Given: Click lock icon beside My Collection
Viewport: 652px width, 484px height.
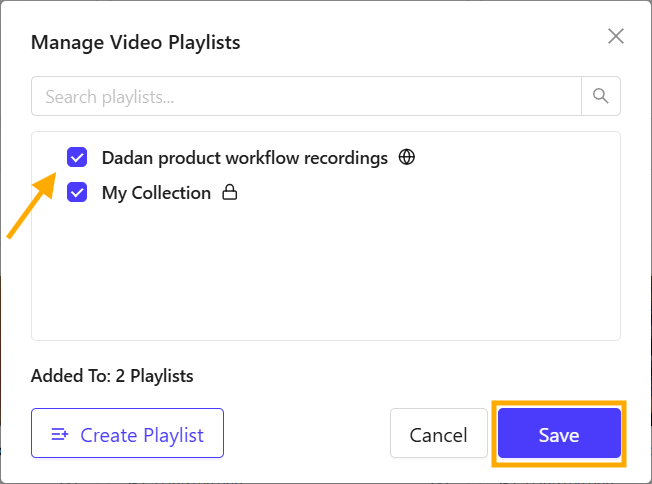Looking at the screenshot, I should click(229, 193).
